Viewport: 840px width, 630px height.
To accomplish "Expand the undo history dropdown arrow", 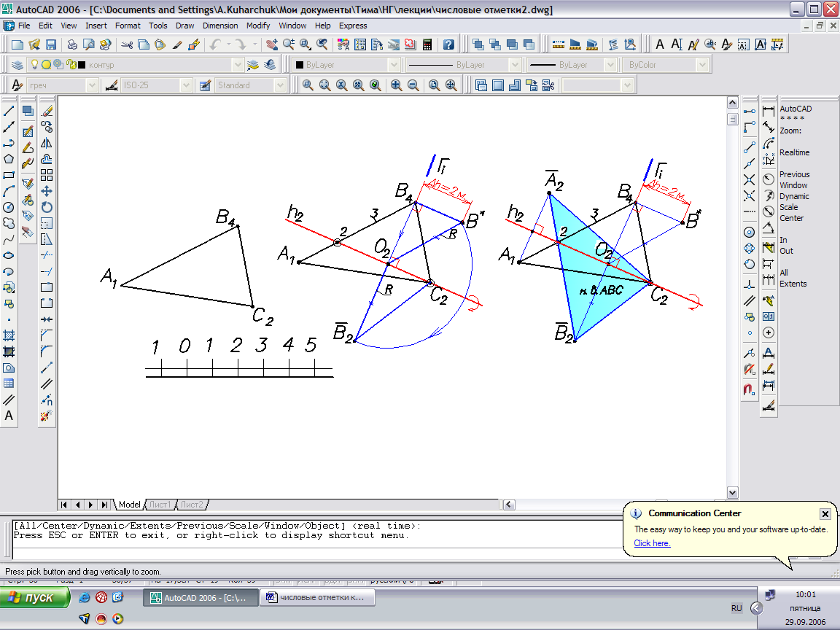I will 229,44.
